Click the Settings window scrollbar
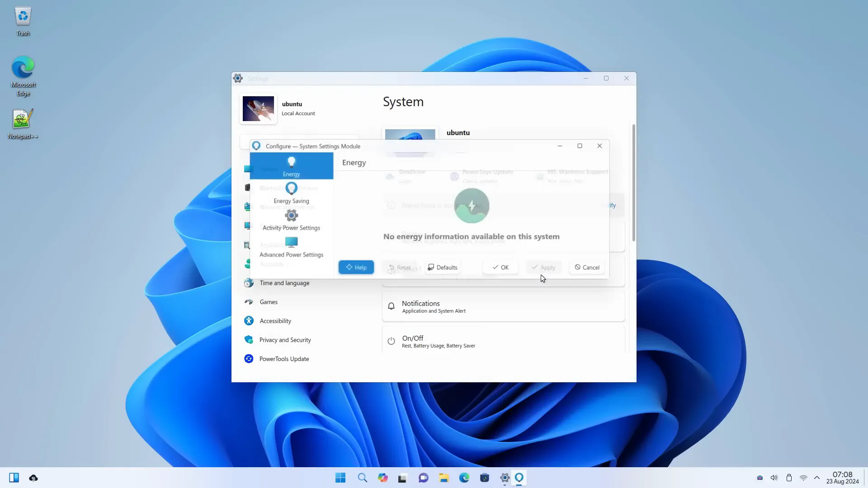Screen dimensions: 868x488 pyautogui.click(x=633, y=183)
